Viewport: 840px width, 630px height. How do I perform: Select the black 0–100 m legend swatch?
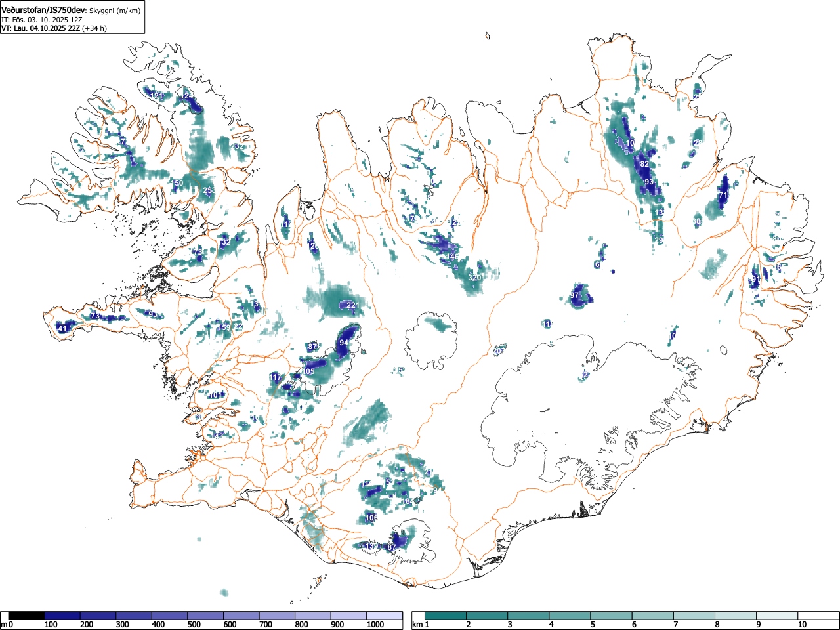27,616
